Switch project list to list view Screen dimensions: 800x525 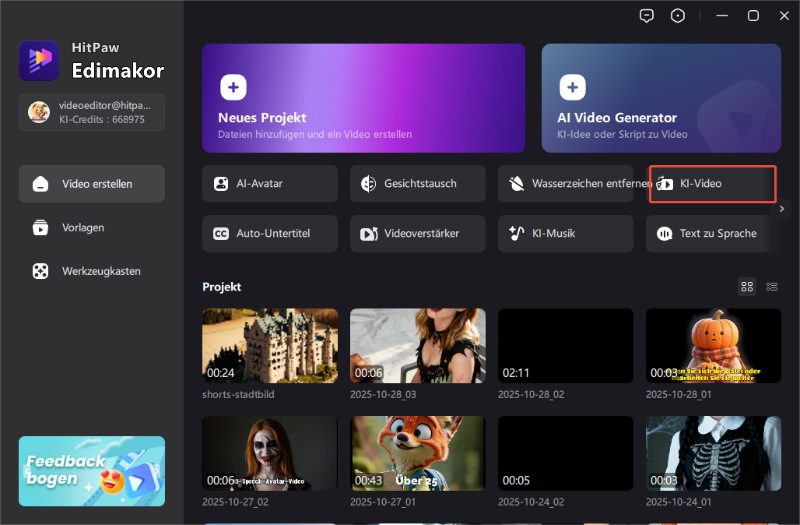click(772, 287)
